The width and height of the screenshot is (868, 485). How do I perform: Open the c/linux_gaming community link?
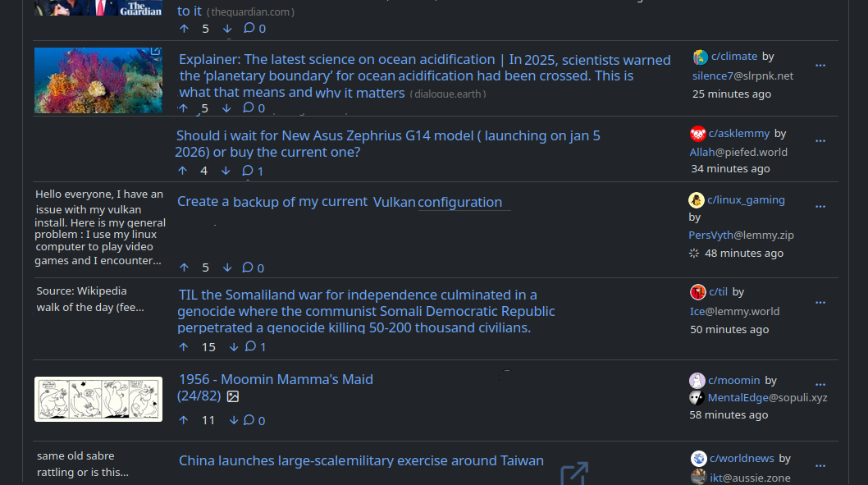746,199
